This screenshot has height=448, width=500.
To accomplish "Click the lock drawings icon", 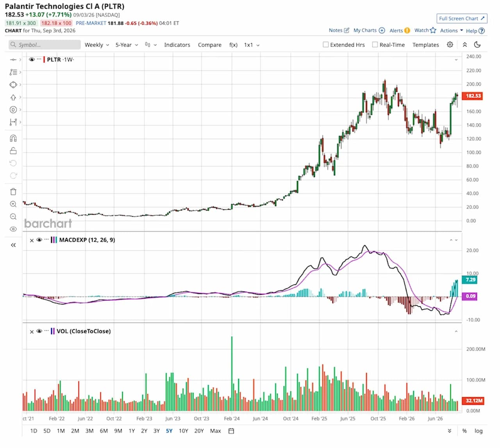I will pyautogui.click(x=13, y=151).
